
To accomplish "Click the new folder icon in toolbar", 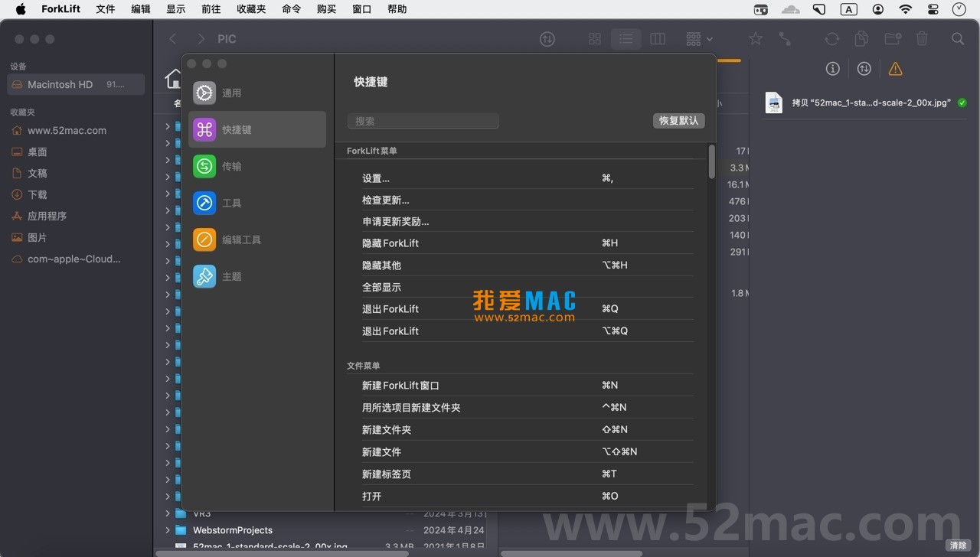I will (x=892, y=39).
